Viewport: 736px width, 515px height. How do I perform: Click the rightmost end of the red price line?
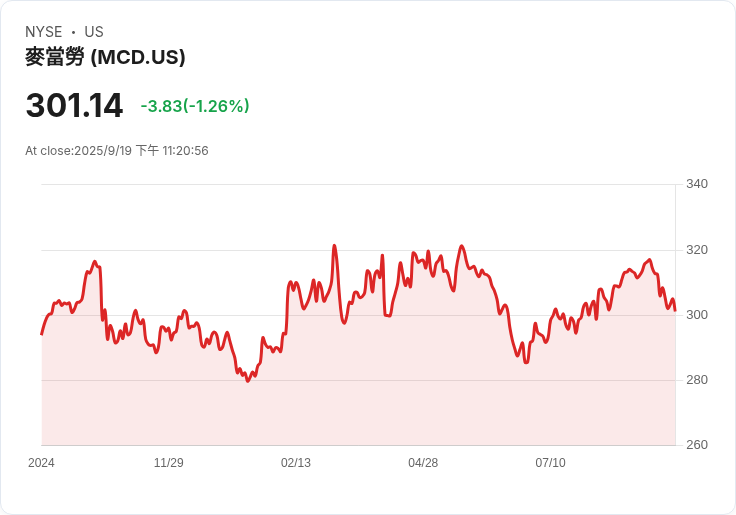coord(675,310)
